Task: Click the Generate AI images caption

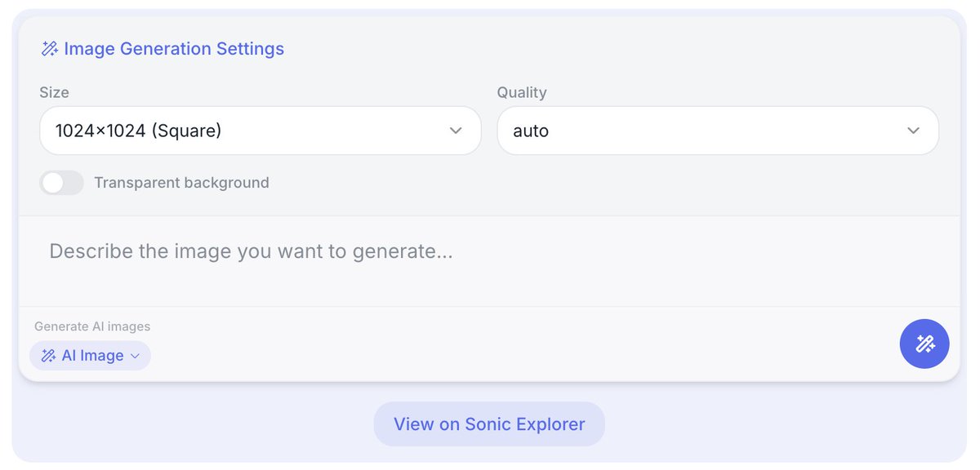Action: (92, 326)
